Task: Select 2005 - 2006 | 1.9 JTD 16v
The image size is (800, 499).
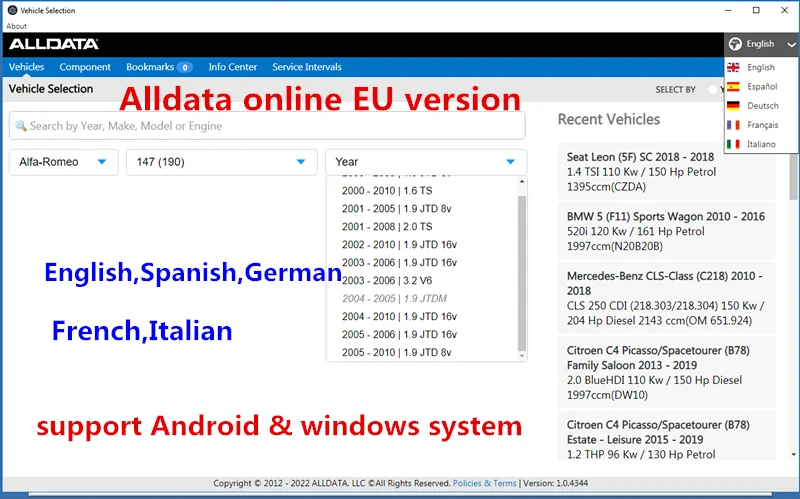Action: click(399, 334)
